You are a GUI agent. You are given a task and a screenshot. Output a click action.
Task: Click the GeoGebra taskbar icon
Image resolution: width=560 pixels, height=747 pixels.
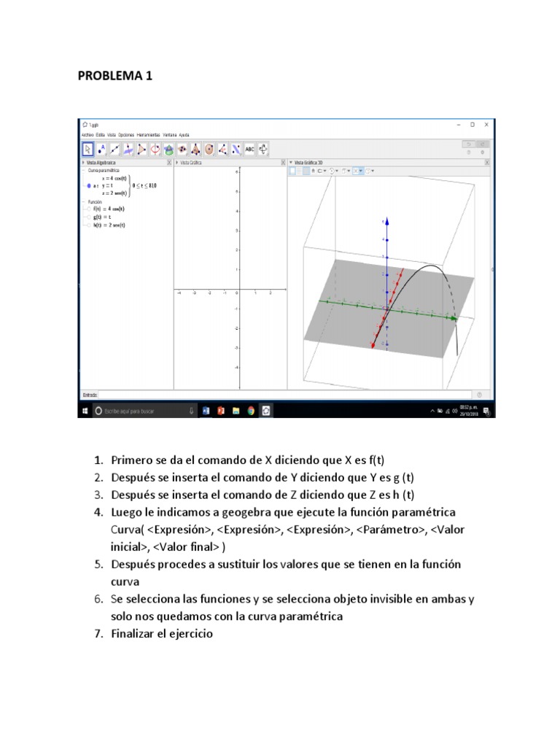(266, 411)
